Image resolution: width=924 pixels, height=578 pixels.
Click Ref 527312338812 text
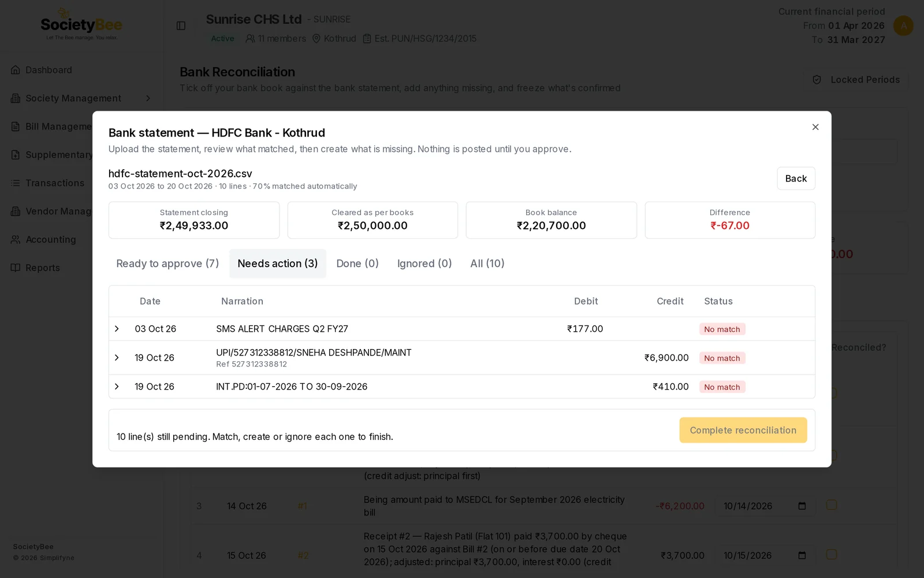point(251,364)
